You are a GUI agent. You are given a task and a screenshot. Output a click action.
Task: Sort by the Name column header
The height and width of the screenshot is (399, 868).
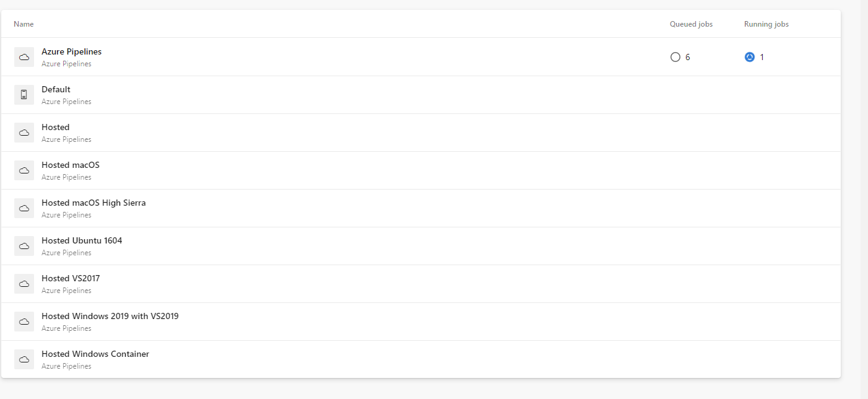point(24,24)
